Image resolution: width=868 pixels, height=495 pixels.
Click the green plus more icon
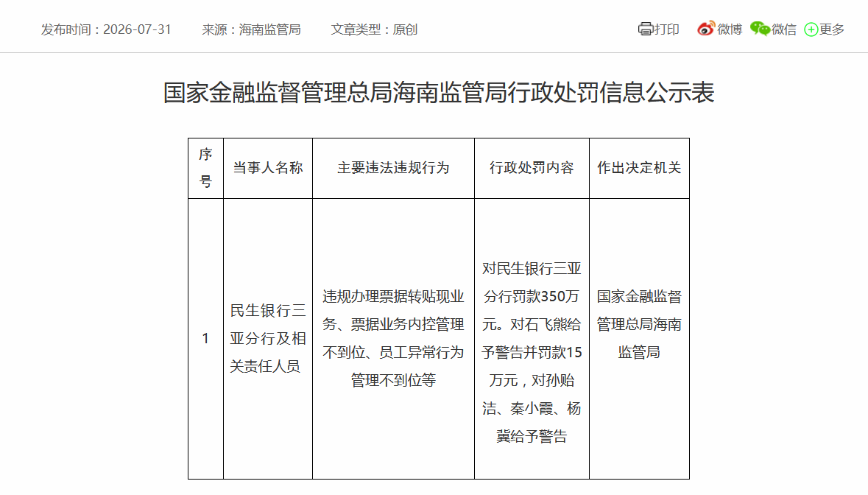pos(811,29)
